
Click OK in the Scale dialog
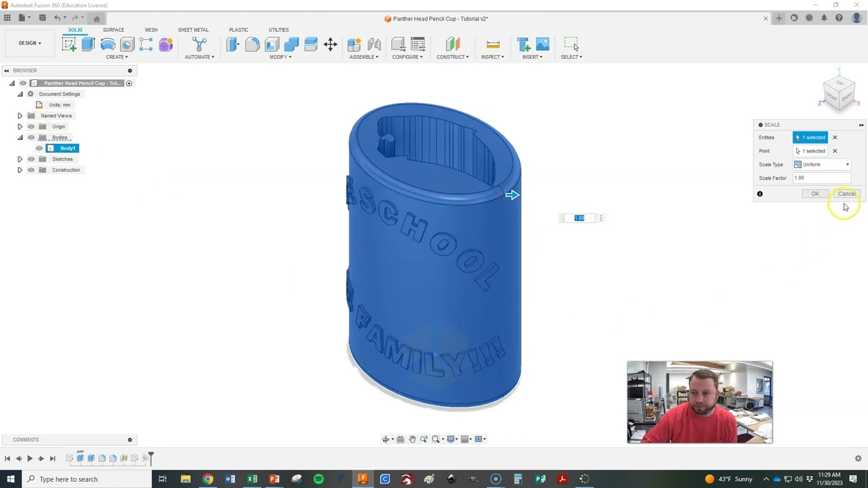click(815, 194)
